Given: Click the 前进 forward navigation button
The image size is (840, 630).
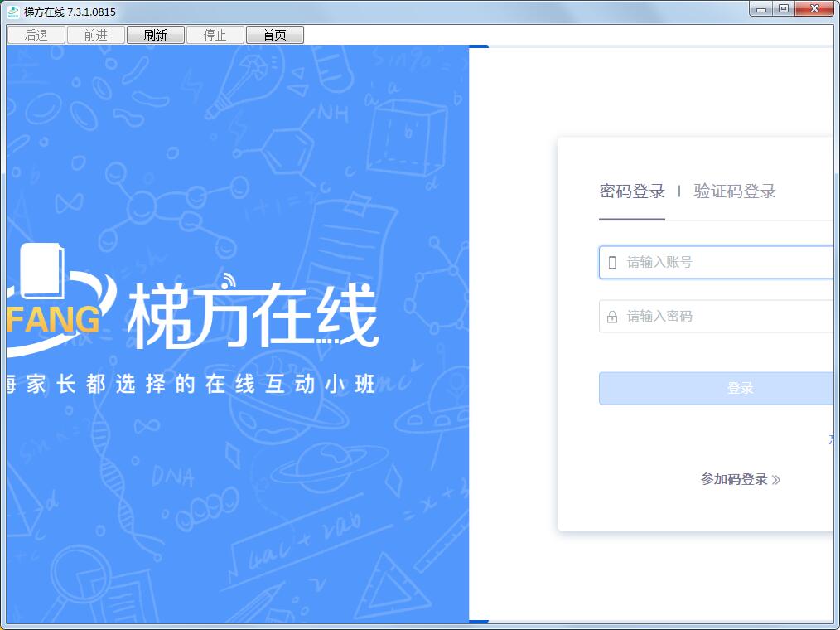Looking at the screenshot, I should (x=95, y=35).
